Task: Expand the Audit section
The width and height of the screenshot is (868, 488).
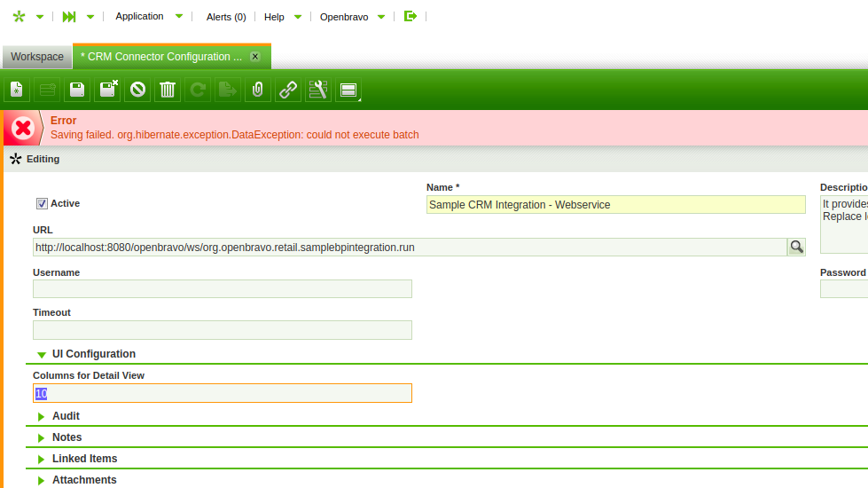Action: [x=42, y=416]
